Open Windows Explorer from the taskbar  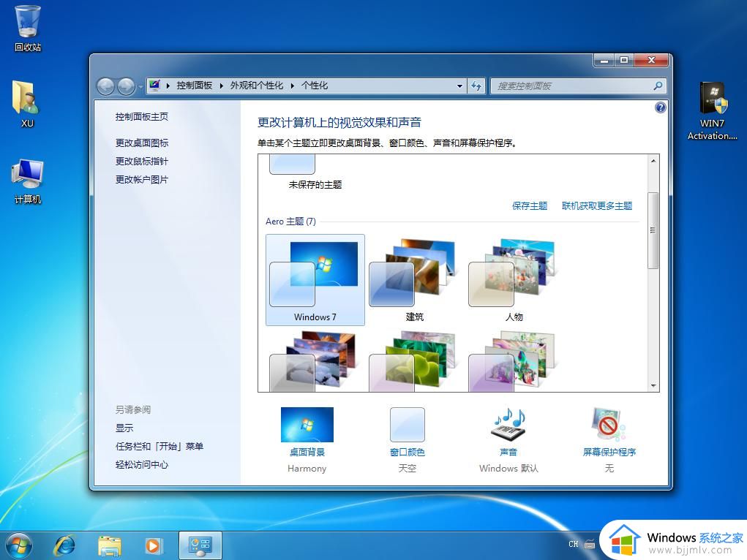(x=109, y=545)
